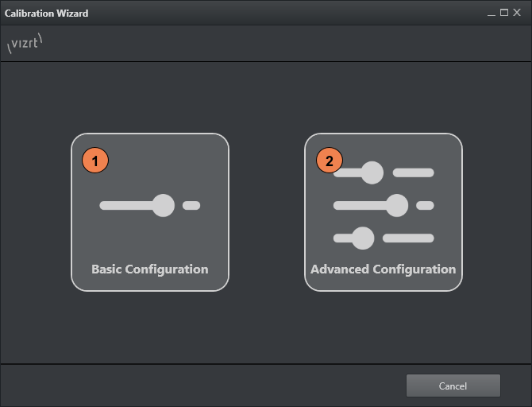This screenshot has height=407, width=532.
Task: Click the orange number 1 badge
Action: click(95, 161)
